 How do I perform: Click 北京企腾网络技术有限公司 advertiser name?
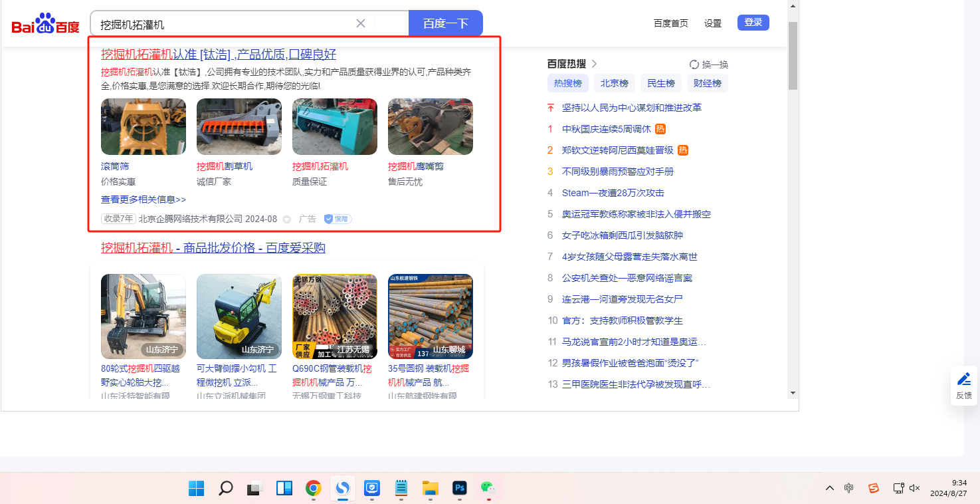(191, 219)
